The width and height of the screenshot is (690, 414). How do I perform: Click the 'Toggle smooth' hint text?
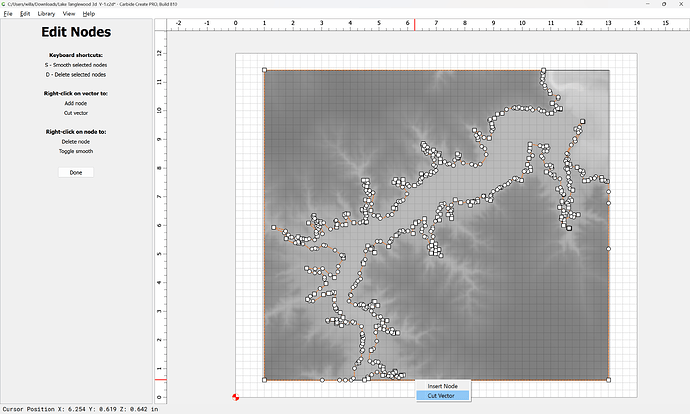[76, 151]
